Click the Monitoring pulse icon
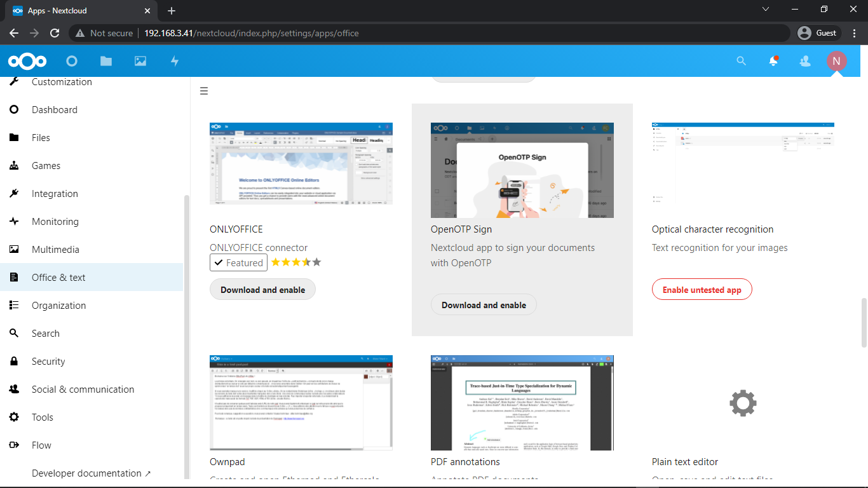 pyautogui.click(x=14, y=222)
